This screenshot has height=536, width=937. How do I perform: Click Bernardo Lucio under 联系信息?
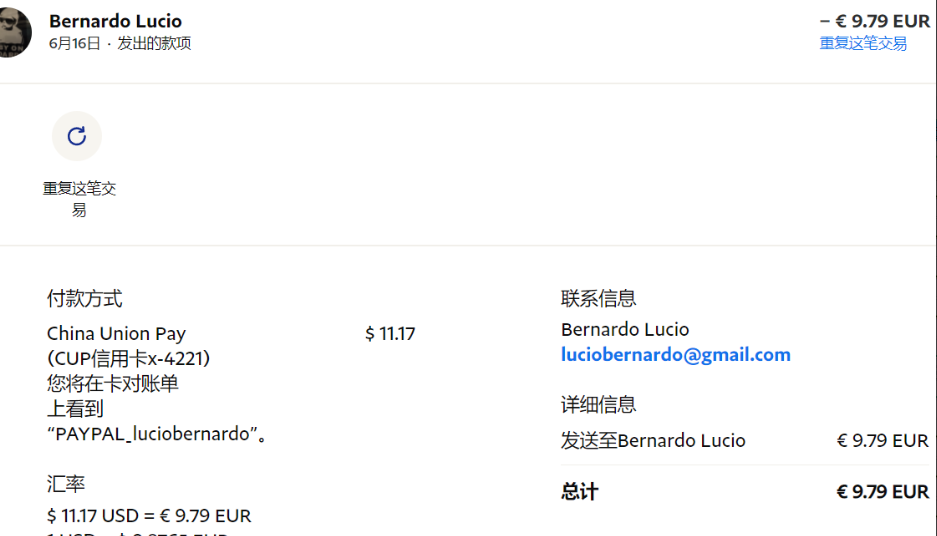[x=625, y=329]
